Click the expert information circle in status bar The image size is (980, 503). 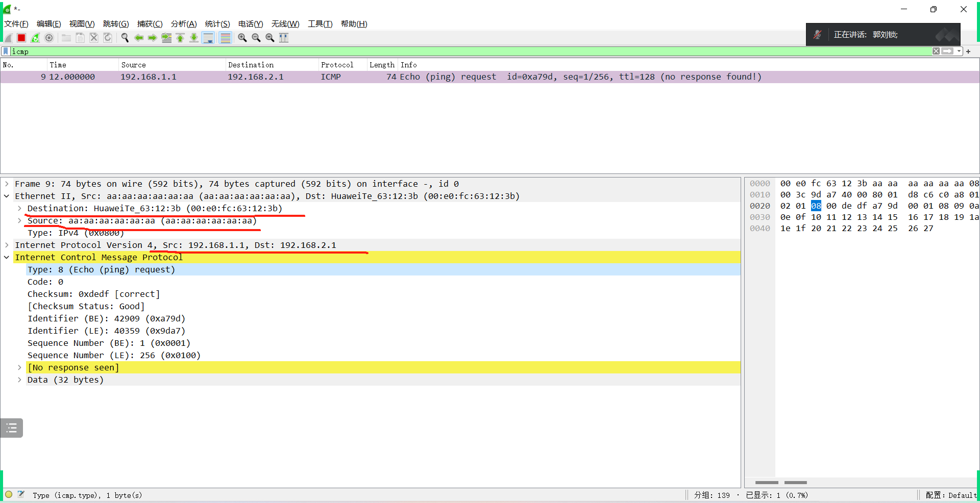[9, 494]
